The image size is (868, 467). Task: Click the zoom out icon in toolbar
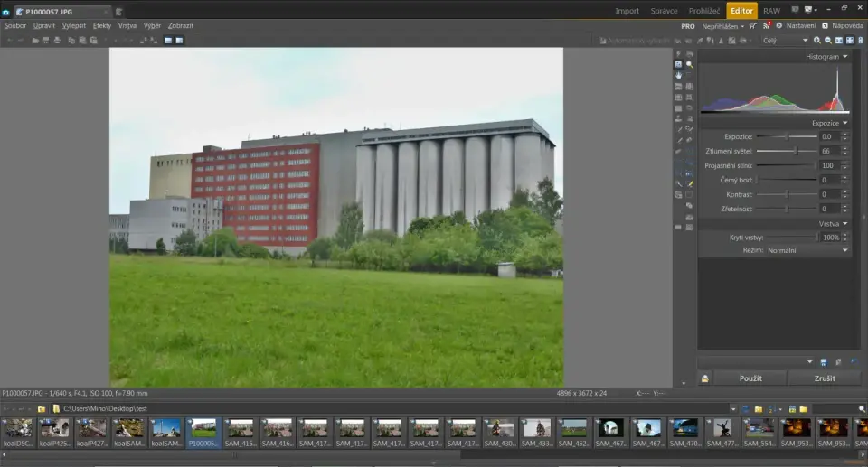pyautogui.click(x=828, y=40)
